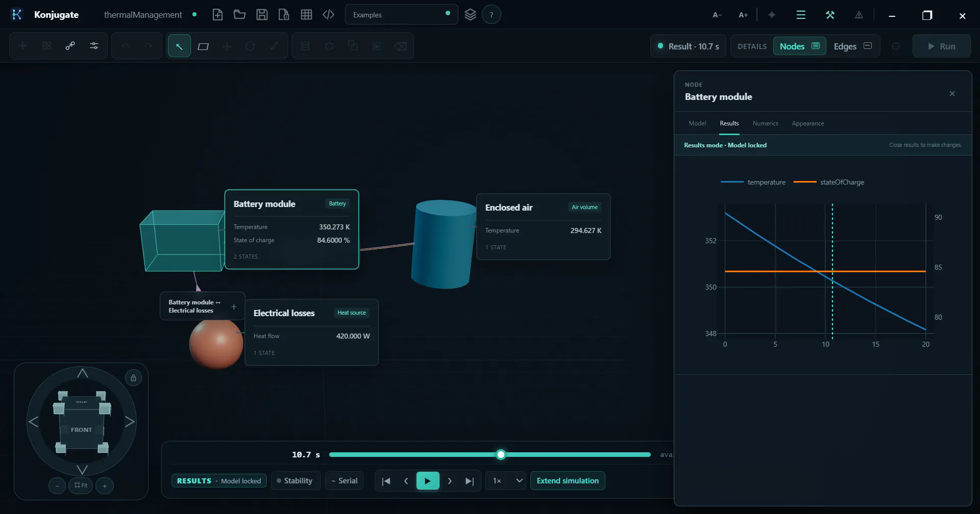Image resolution: width=980 pixels, height=514 pixels.
Task: Click the warning triangle icon
Action: (859, 15)
